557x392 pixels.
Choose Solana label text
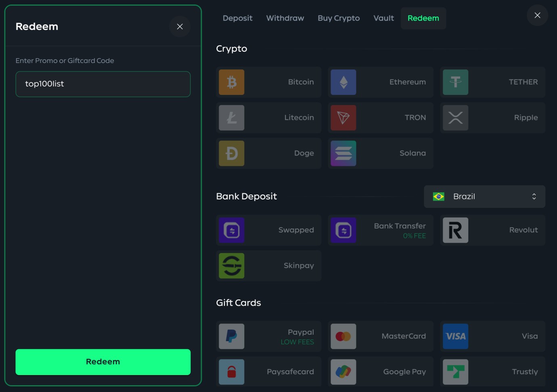click(x=413, y=153)
